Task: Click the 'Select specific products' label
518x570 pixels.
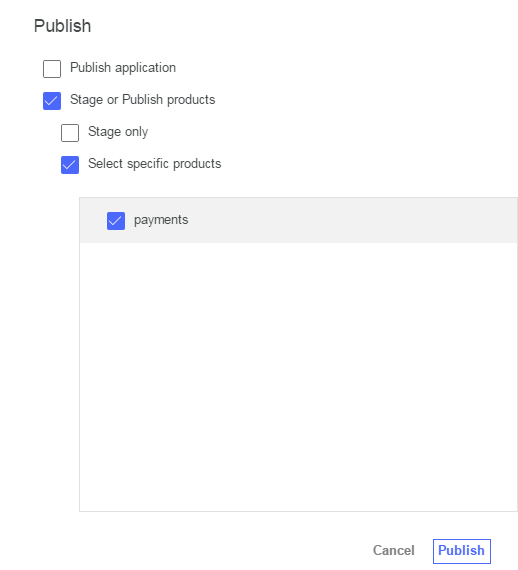Action: 154,164
